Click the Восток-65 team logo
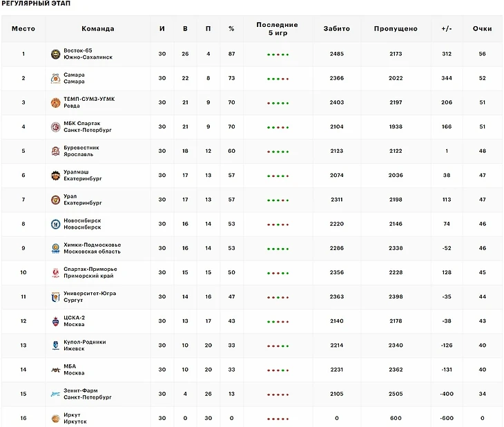The image size is (504, 427). click(55, 54)
